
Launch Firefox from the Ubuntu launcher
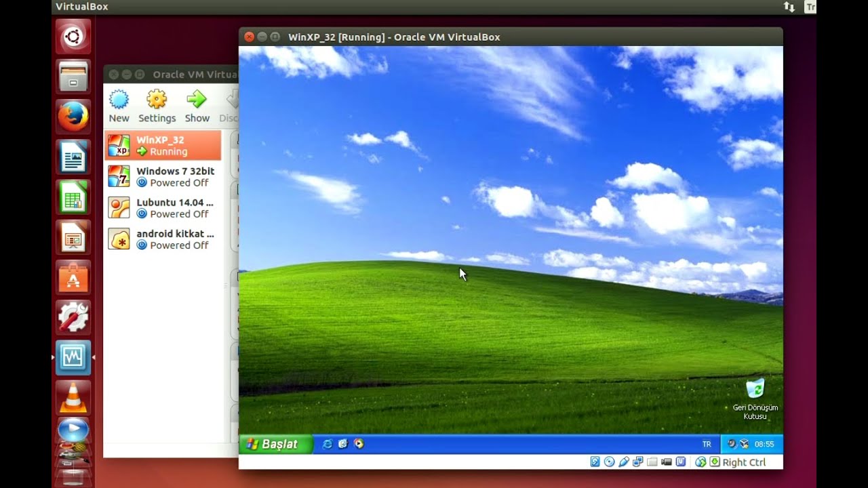pyautogui.click(x=73, y=116)
